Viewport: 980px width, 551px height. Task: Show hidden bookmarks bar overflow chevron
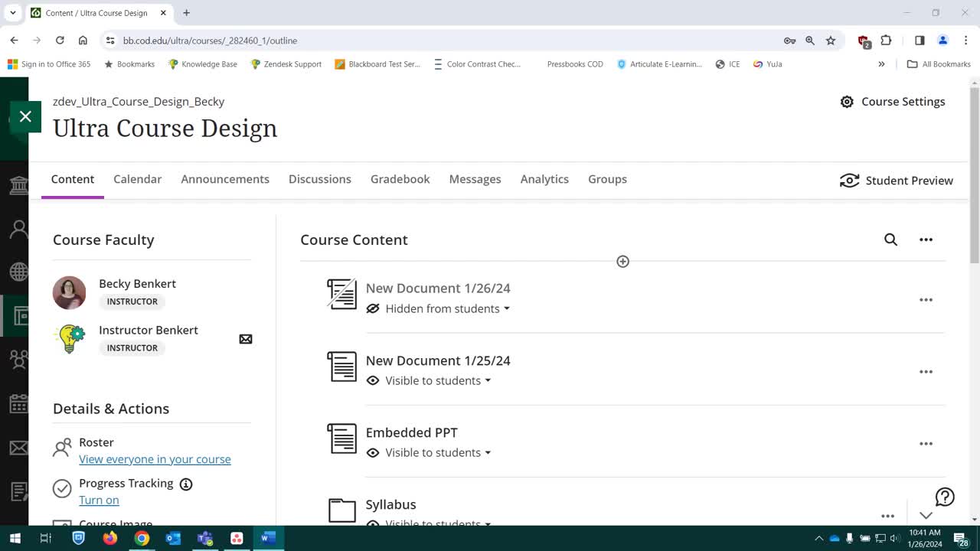(881, 64)
